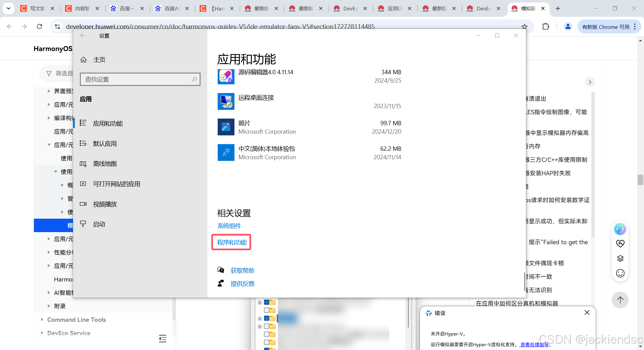Screen dimensions: 644x350
Task: Click the 有新版 Chrome 可用 update button
Action: pos(606,27)
